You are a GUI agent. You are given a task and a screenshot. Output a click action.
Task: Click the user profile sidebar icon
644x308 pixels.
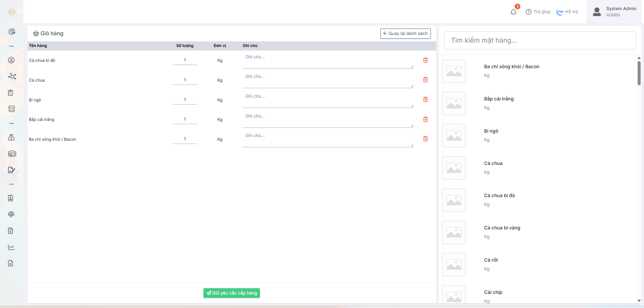[11, 60]
